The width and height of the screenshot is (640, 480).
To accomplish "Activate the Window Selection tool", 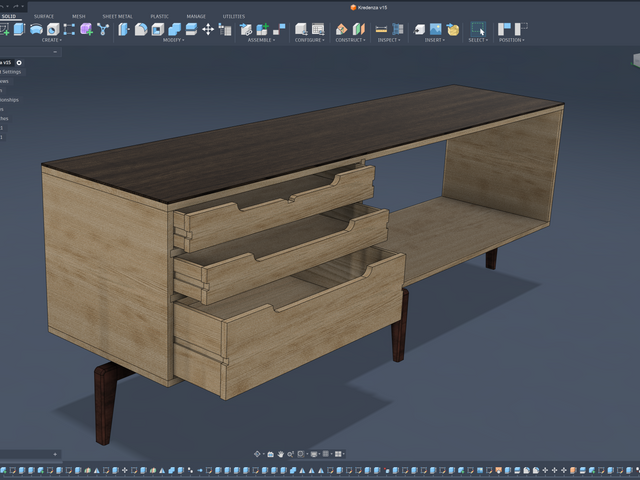I will 478,29.
